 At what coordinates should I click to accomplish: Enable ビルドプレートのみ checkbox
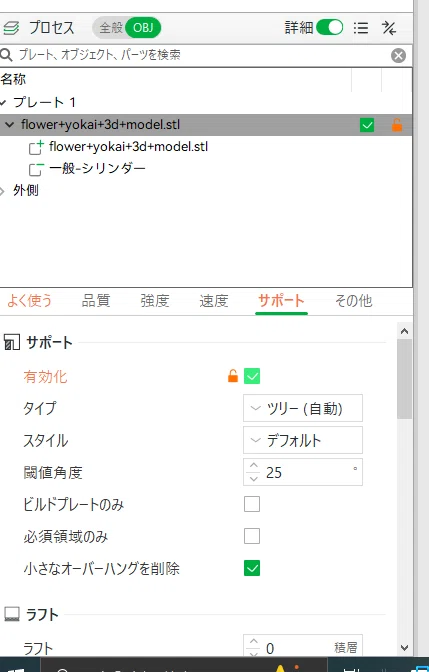252,504
